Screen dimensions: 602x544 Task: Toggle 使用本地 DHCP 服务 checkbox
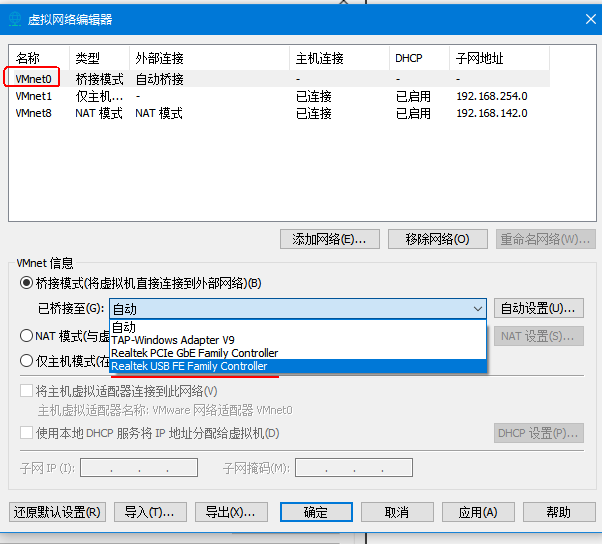click(x=26, y=433)
